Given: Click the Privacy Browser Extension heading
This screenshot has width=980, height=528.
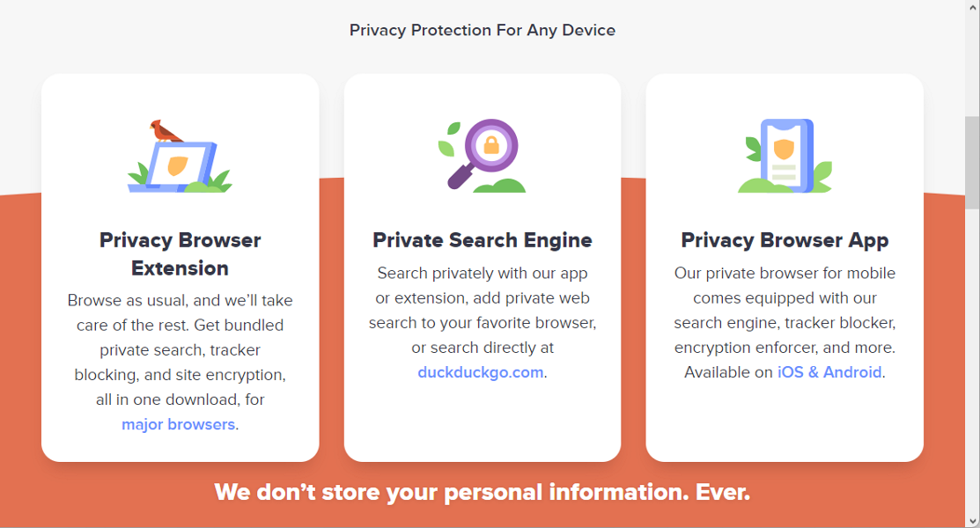Looking at the screenshot, I should tap(180, 253).
